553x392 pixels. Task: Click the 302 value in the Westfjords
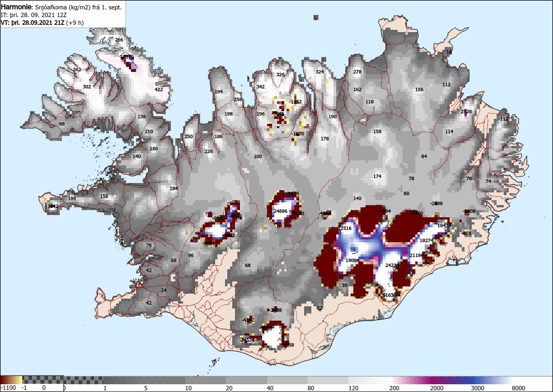pos(87,87)
